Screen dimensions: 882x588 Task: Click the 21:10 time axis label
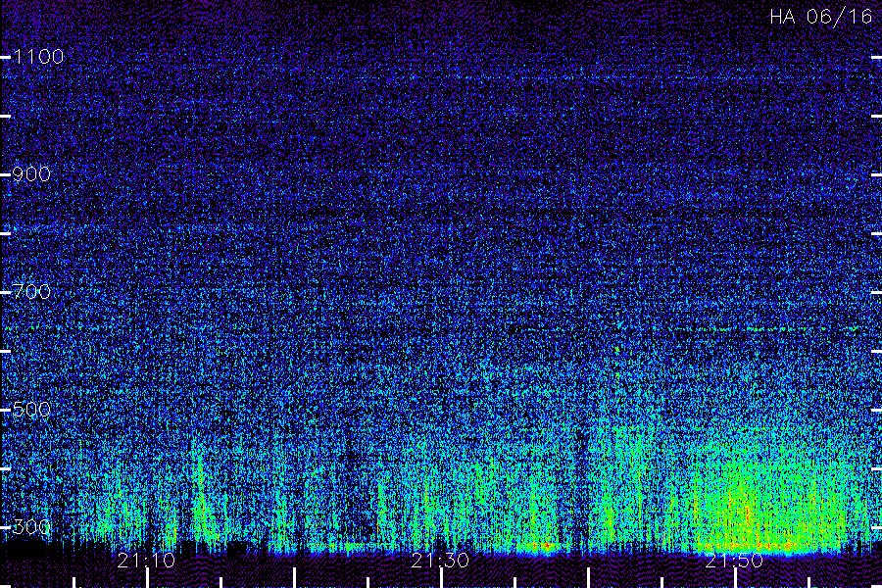(146, 561)
